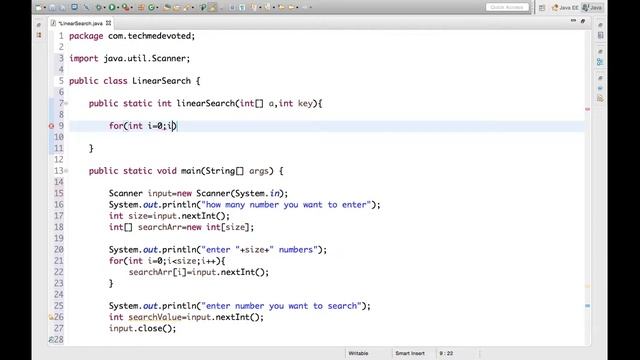Screen dimensions: 640x360
Task: Click the Previous Annotation toolbar icon
Action: click(267, 7)
